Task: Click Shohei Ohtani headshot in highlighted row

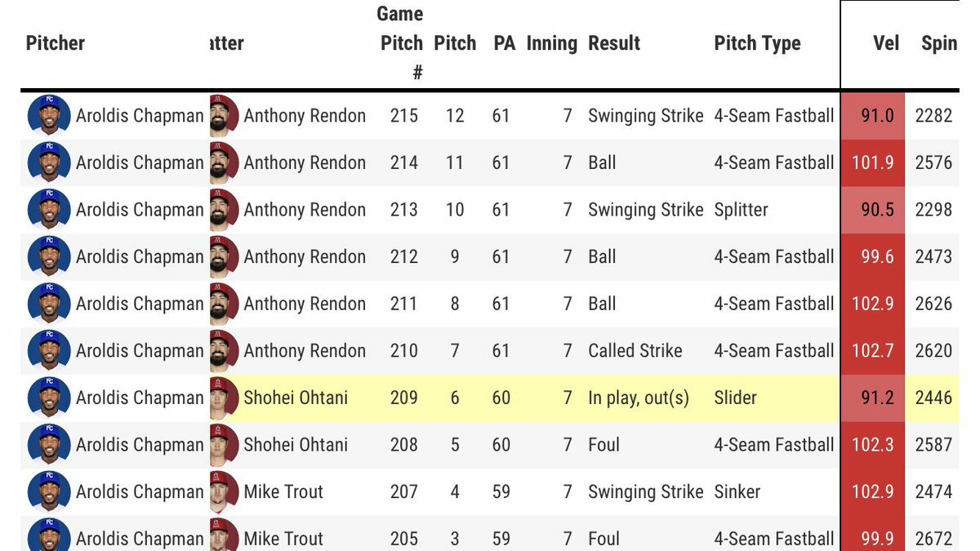Action: [x=224, y=398]
